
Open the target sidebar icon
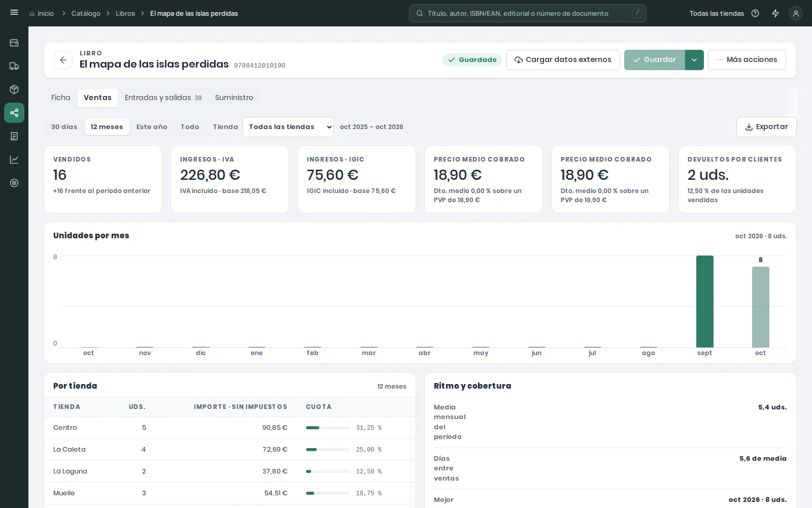point(14,183)
